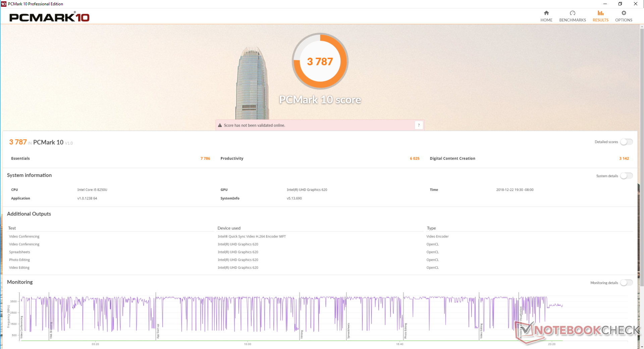Click Intel Quick Sync Video H.264 Encoder MFT

click(x=252, y=237)
